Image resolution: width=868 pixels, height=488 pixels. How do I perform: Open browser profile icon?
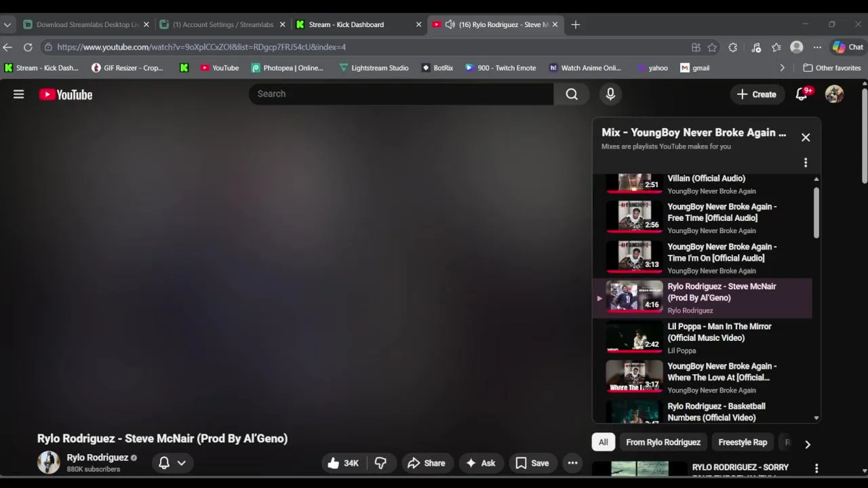[x=797, y=47]
